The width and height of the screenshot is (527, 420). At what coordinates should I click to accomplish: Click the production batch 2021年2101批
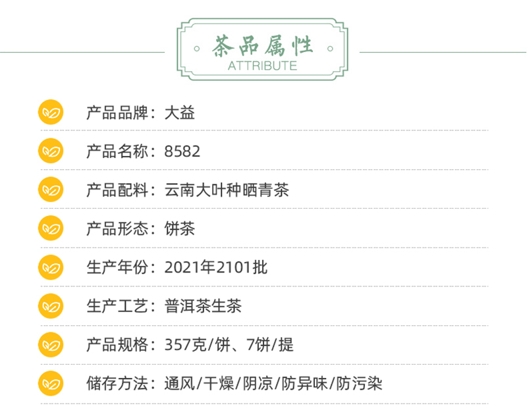coord(216,268)
